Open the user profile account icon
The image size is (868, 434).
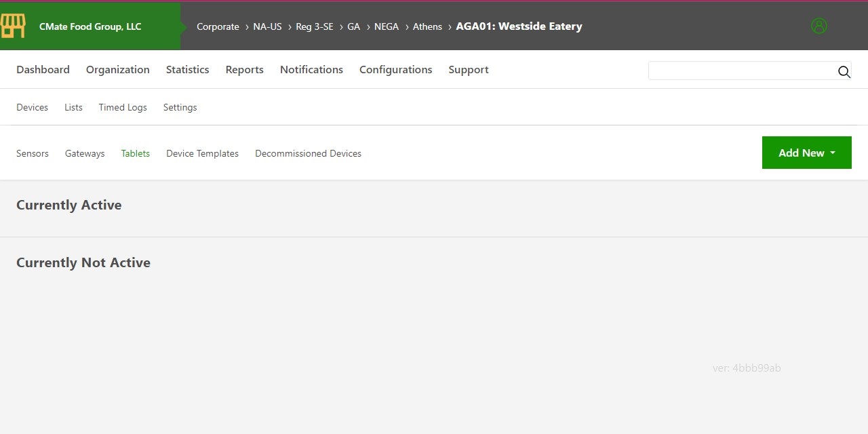(x=818, y=26)
